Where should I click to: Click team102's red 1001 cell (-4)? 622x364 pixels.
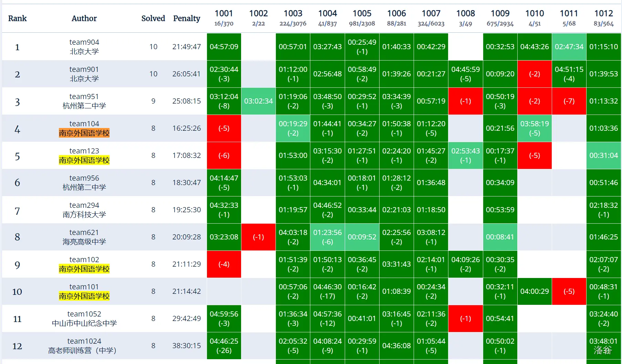pyautogui.click(x=224, y=264)
